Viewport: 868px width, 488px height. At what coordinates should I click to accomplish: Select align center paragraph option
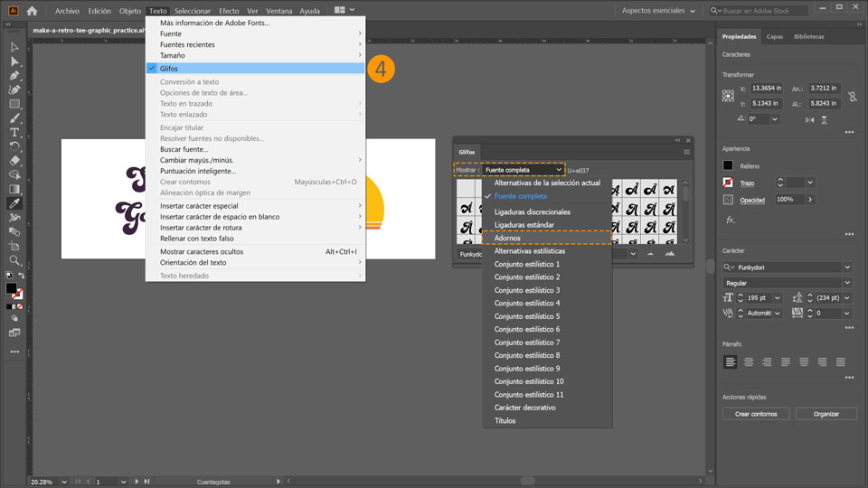coord(749,361)
